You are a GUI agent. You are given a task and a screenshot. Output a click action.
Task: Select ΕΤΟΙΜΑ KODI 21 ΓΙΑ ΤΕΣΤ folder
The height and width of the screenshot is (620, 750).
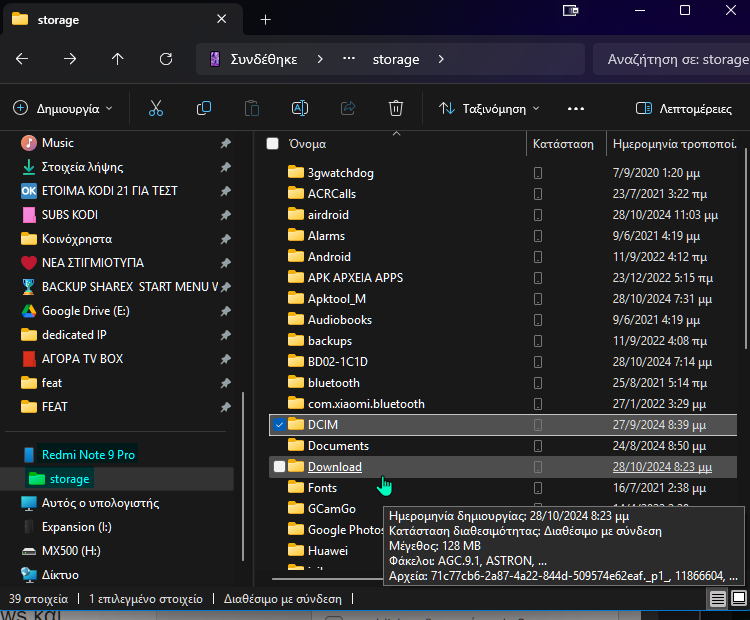(110, 191)
